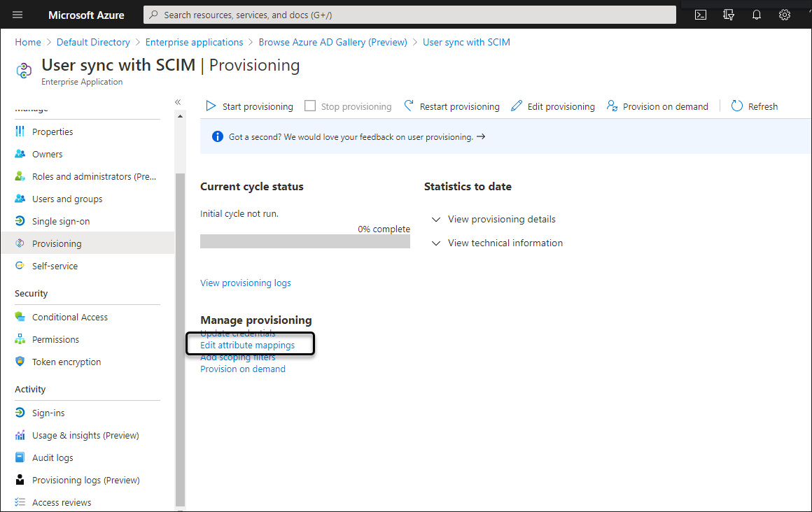Image resolution: width=812 pixels, height=512 pixels.
Task: Click the sidebar scroll up arrow
Action: [180, 116]
